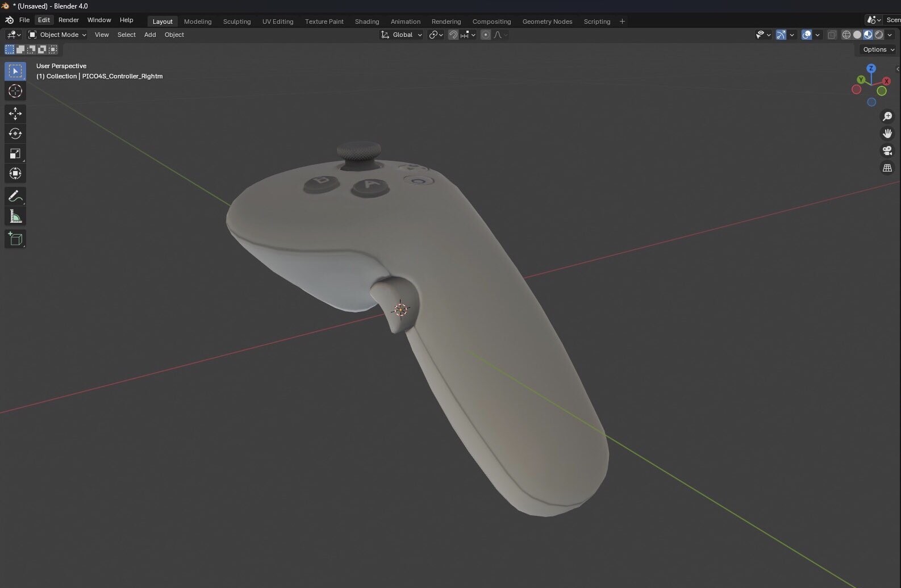The height and width of the screenshot is (588, 901).
Task: Expand the Options dropdown
Action: click(x=878, y=49)
